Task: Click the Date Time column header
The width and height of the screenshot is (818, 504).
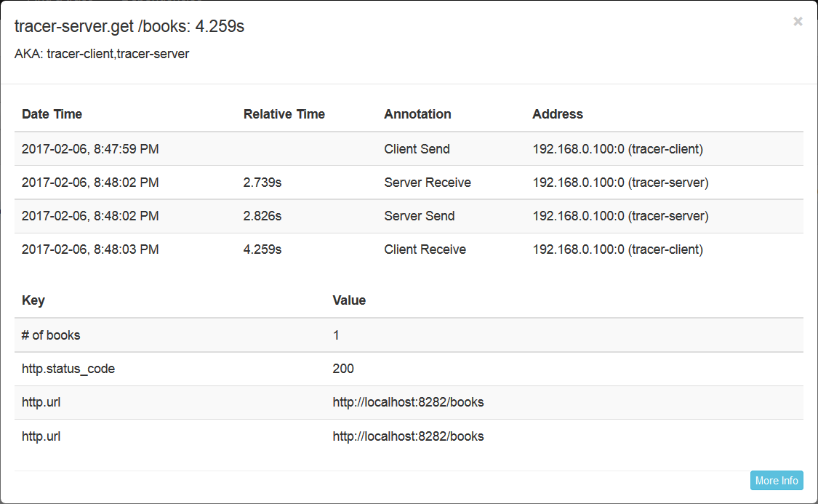Action: [52, 114]
